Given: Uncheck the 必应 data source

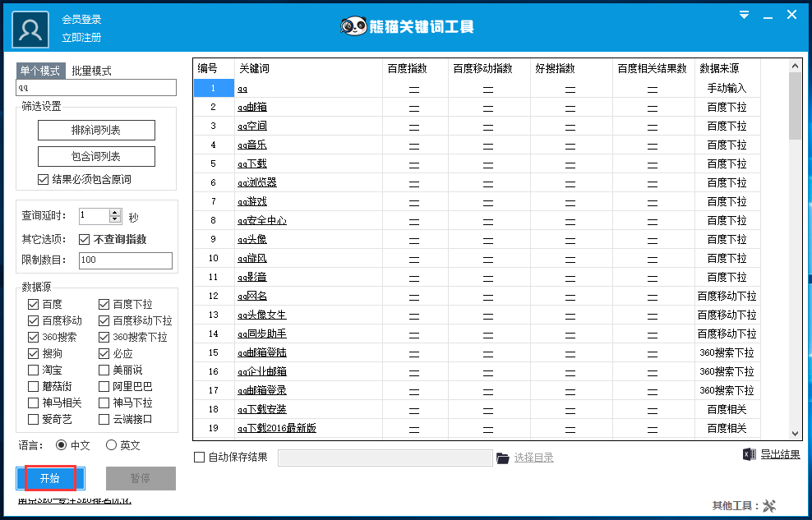Looking at the screenshot, I should (x=104, y=354).
